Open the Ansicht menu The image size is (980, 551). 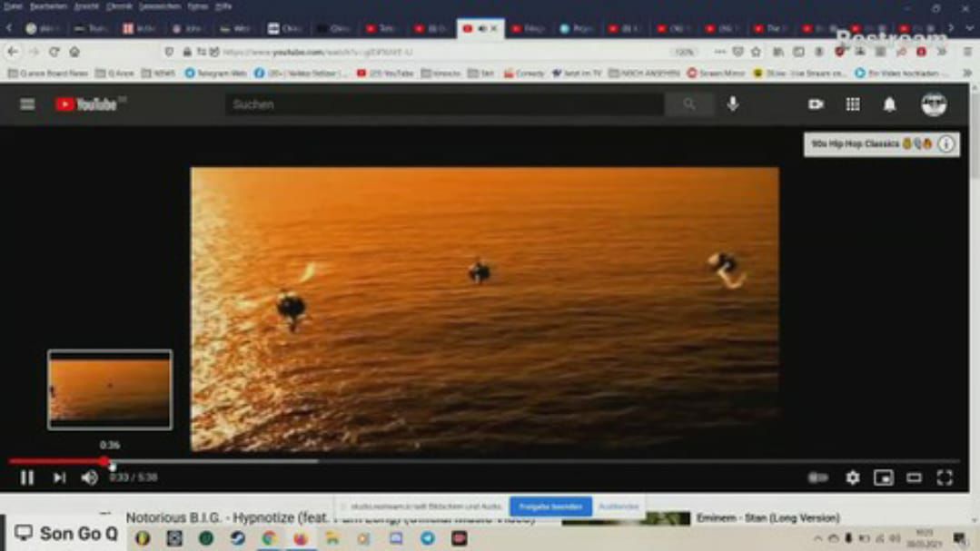click(x=86, y=6)
